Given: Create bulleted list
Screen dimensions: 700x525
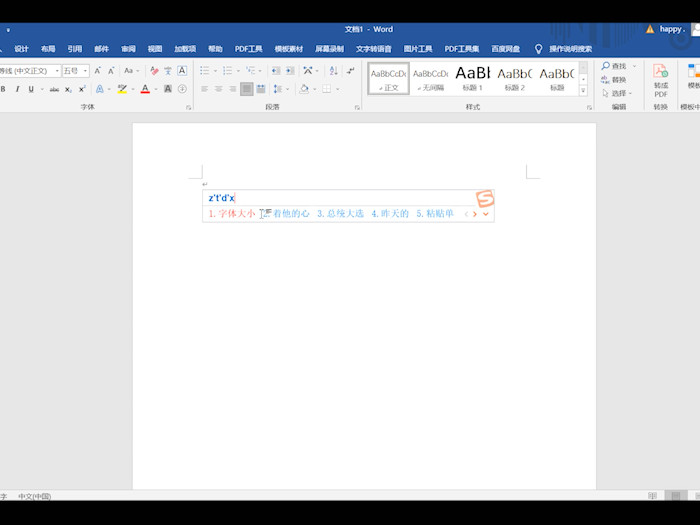Looking at the screenshot, I should (x=205, y=71).
